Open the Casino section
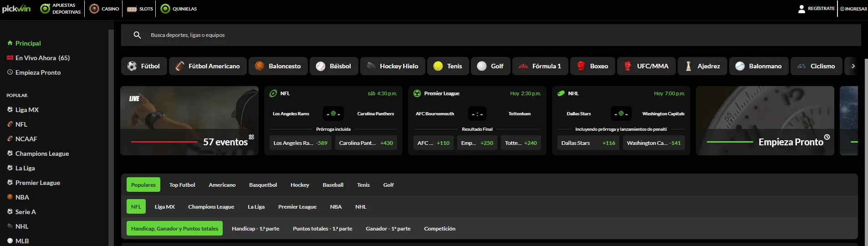The width and height of the screenshot is (868, 246). coord(104,9)
